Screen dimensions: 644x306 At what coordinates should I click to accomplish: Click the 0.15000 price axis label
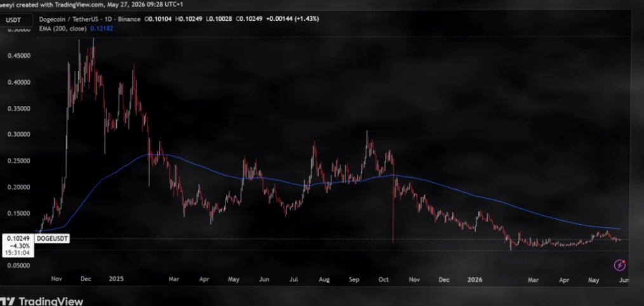(x=19, y=213)
